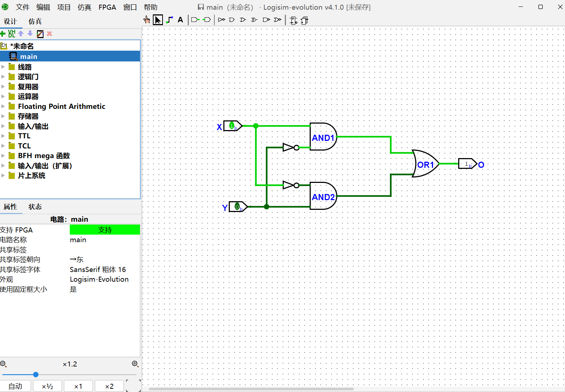Switch to the 属性 tab

[10, 207]
